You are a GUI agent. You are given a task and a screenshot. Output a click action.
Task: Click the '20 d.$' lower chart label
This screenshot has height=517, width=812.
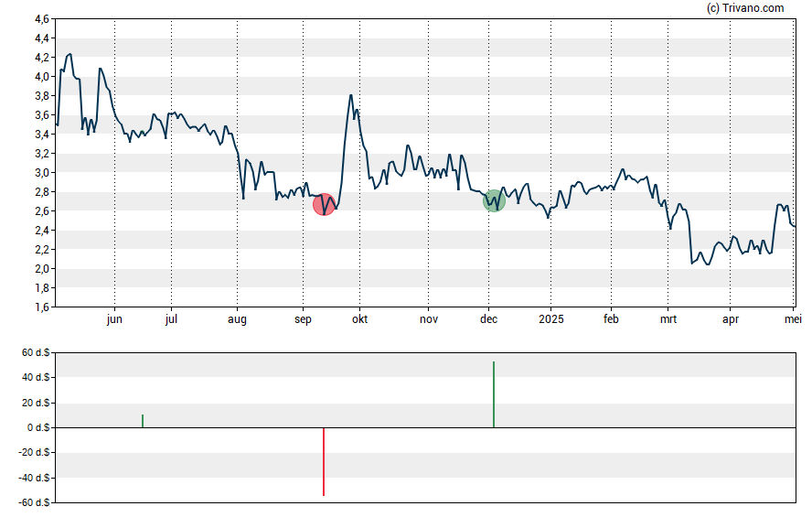(36, 403)
